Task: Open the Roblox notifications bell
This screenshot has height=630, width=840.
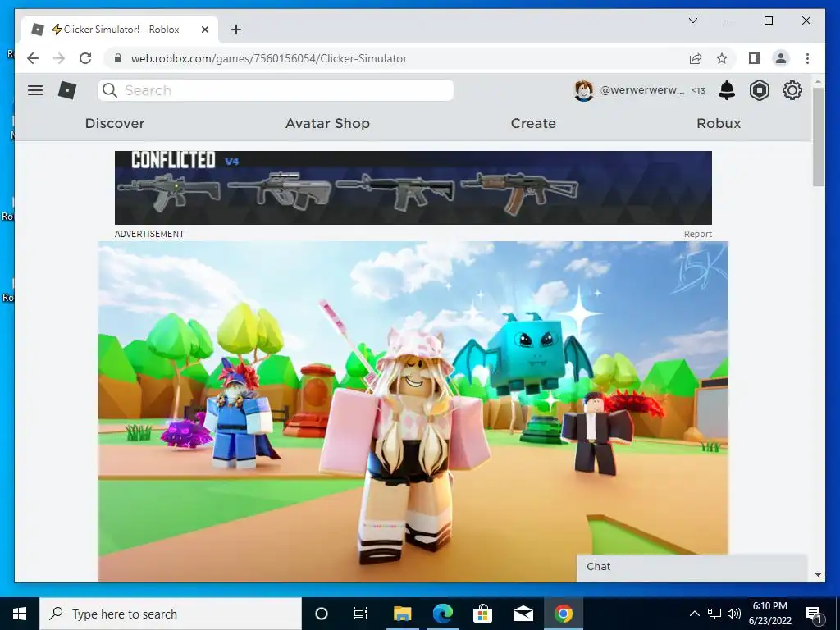Action: (x=727, y=90)
